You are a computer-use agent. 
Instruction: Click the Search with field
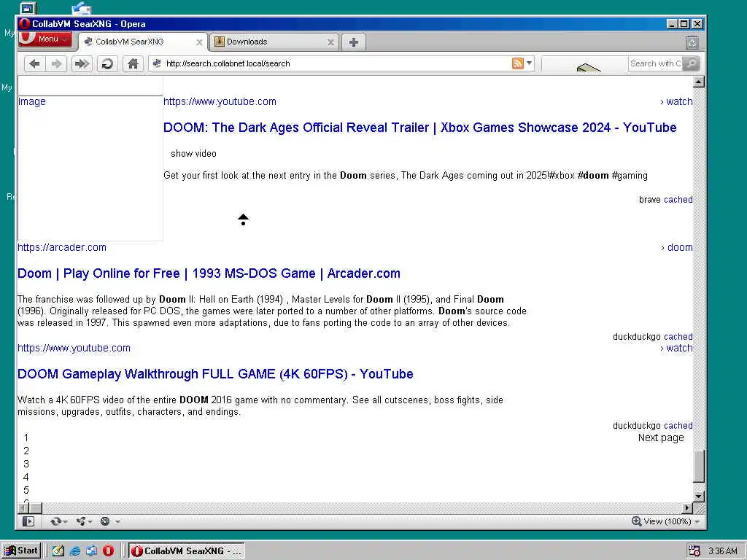tap(655, 63)
